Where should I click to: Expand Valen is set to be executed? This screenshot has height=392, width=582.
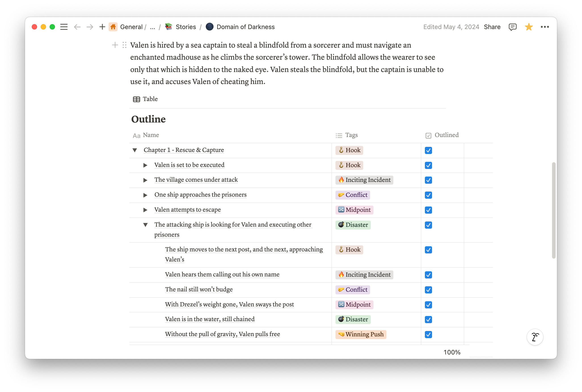point(145,165)
